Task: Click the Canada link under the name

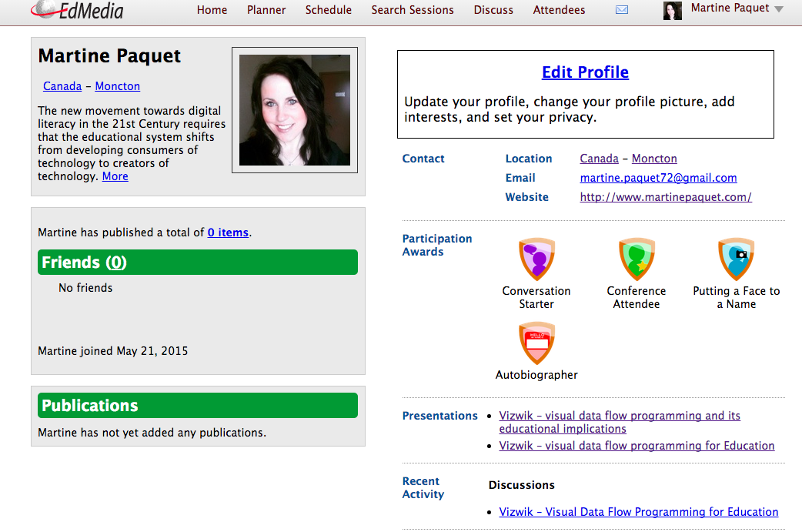Action: coord(62,86)
